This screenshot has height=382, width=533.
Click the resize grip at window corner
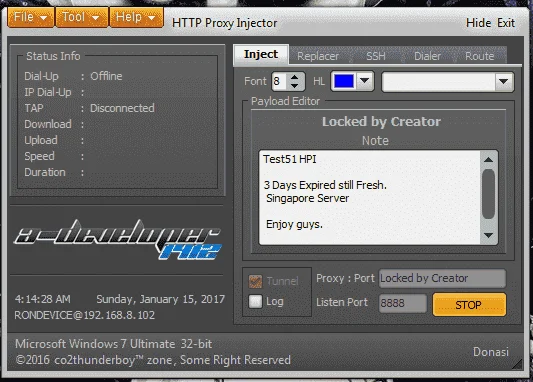(x=517, y=364)
